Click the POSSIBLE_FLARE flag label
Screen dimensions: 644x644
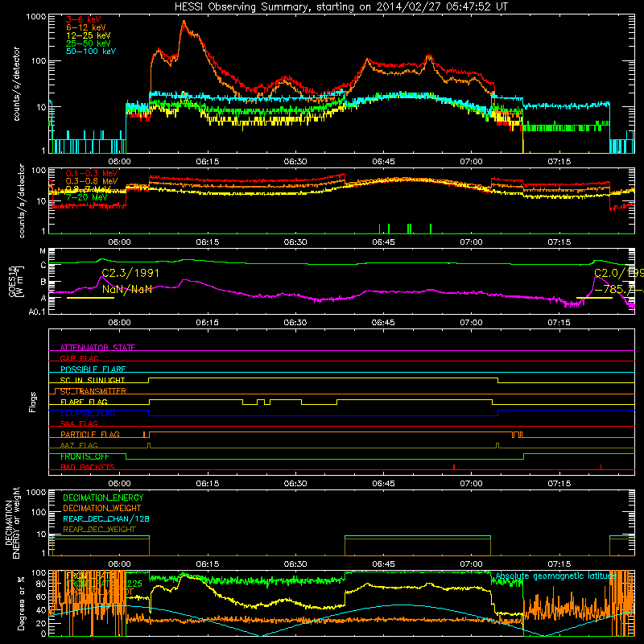[x=93, y=369]
